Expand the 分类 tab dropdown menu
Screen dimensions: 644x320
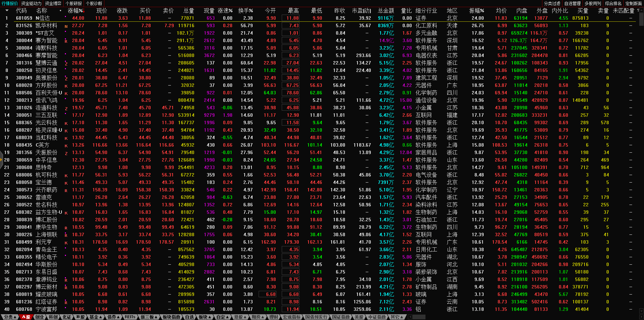coord(10,317)
